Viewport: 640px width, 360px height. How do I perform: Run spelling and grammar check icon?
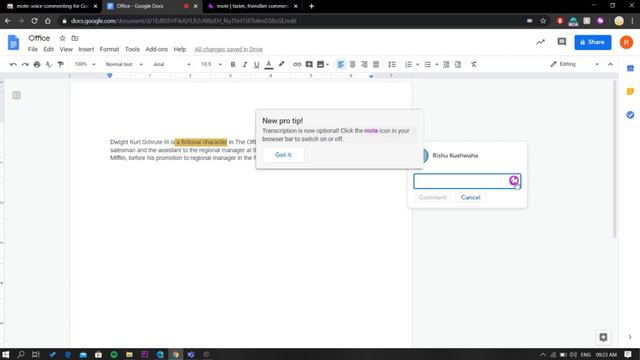point(49,64)
